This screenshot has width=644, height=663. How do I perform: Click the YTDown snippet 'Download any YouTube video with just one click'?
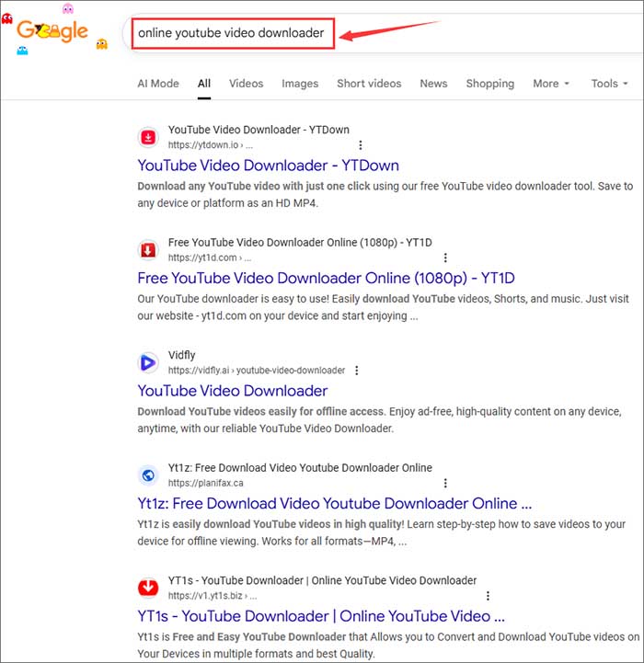(253, 187)
